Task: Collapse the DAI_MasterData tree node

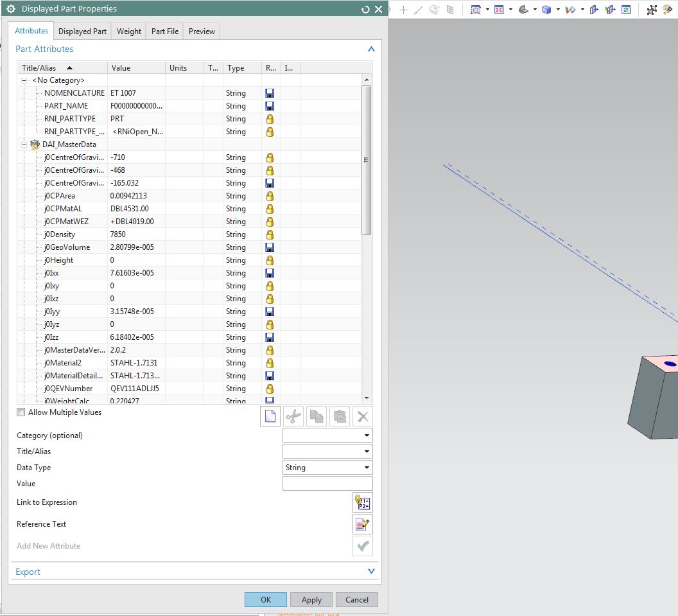Action: 24,145
